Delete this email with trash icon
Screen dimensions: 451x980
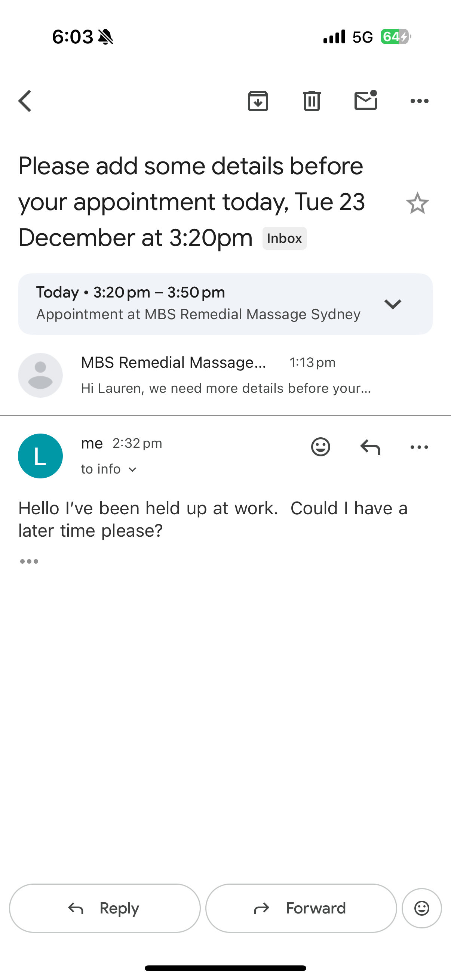click(x=312, y=101)
